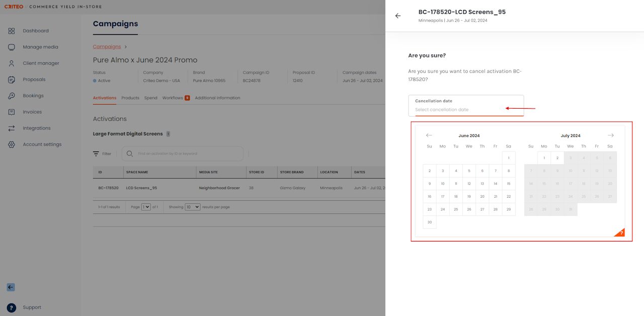Open the Invoices sidebar icon

pos(12,112)
